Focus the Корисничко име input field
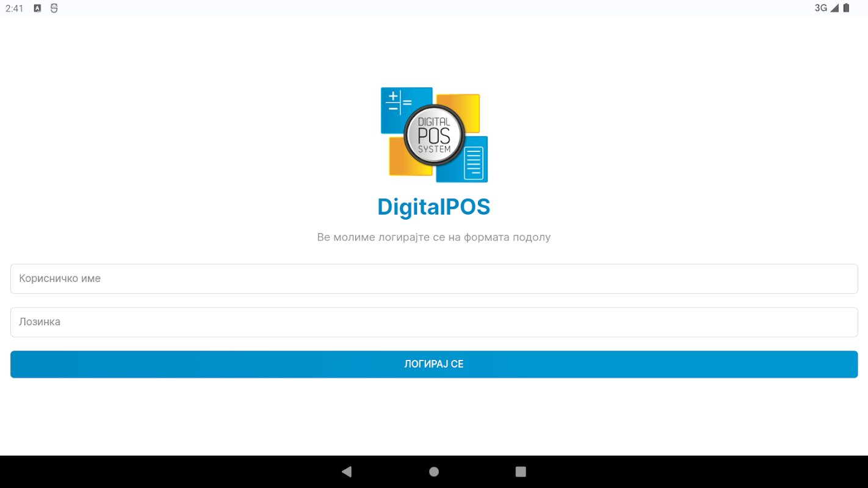Viewport: 868px width, 488px height. (x=434, y=279)
